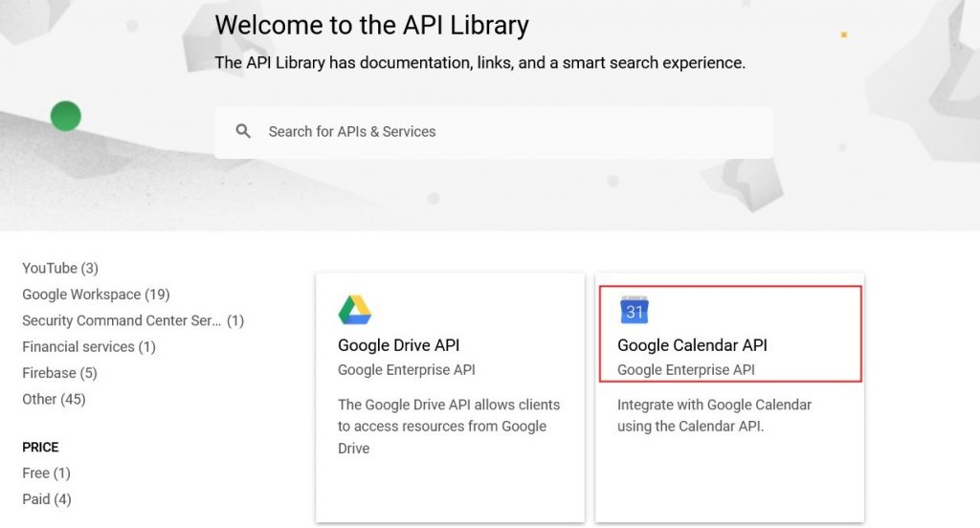Show the Other (45) category
The image size is (980, 528).
(x=54, y=399)
